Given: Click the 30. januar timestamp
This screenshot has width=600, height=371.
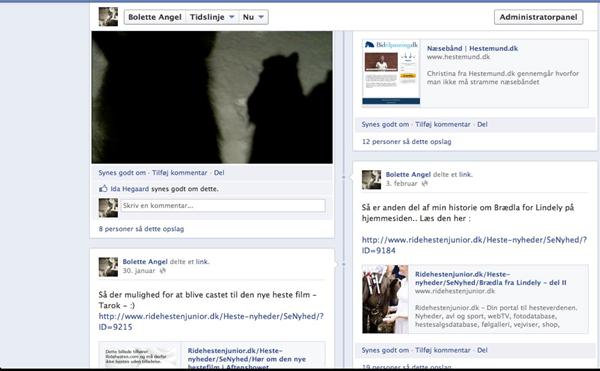Looking at the screenshot, I should pyautogui.click(x=139, y=271).
